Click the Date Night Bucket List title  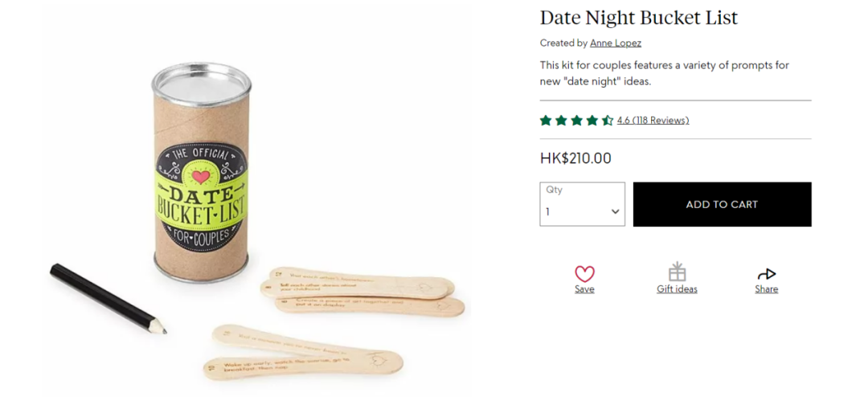click(638, 18)
